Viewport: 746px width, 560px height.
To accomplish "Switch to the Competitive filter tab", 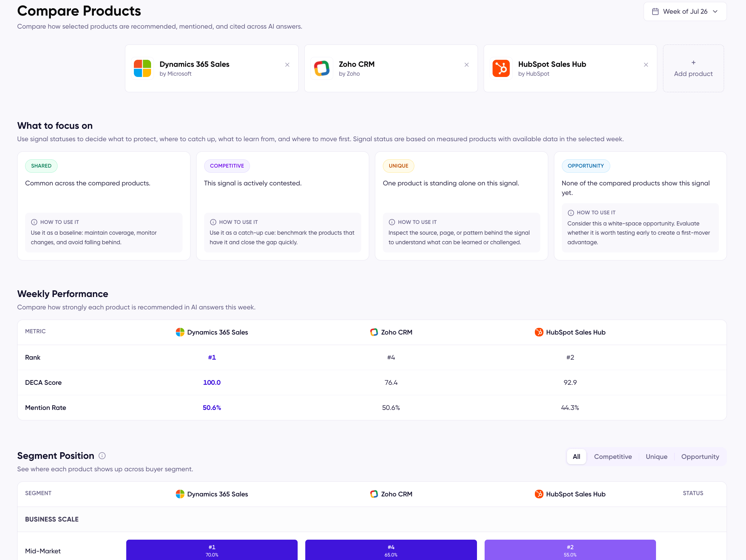I will (x=613, y=456).
